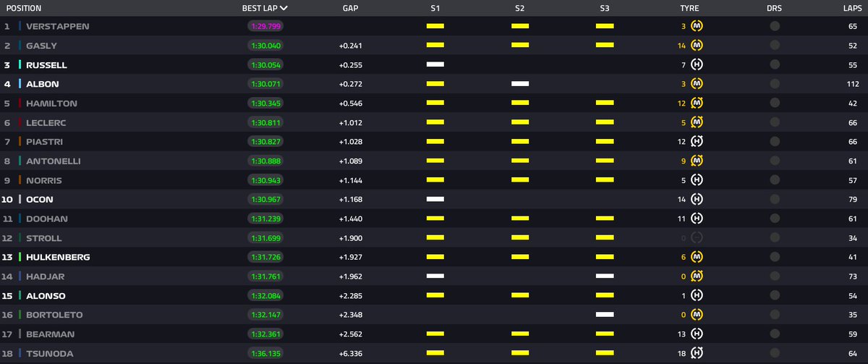Click Hamilton's DRS indicator dot
868x364 pixels.
(775, 103)
